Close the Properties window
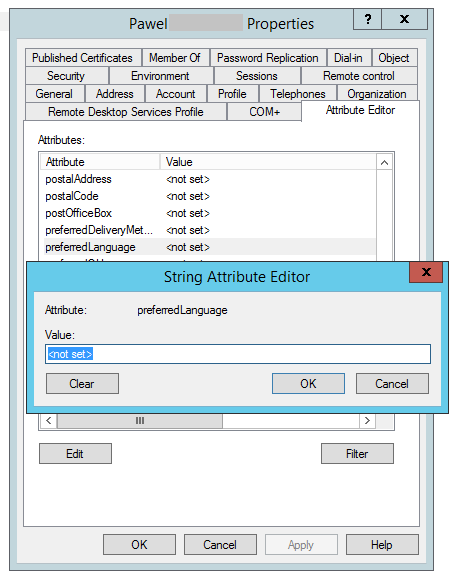Image resolution: width=461 pixels, height=580 pixels. coord(404,19)
